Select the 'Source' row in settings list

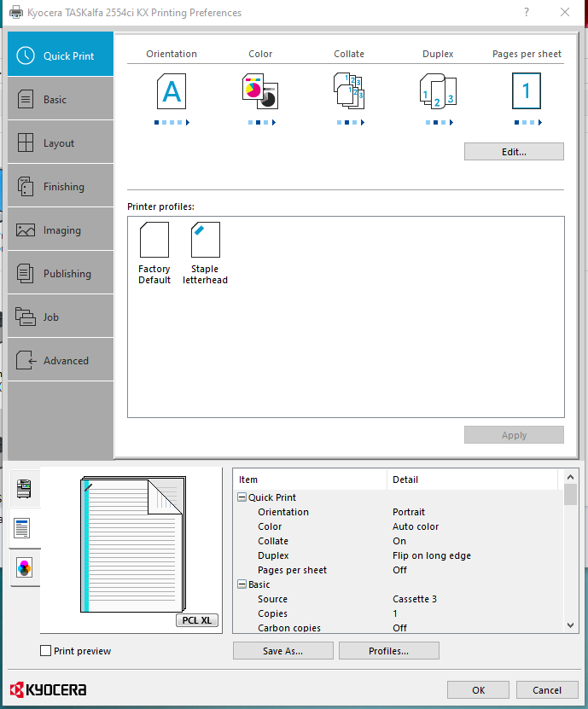click(399, 599)
